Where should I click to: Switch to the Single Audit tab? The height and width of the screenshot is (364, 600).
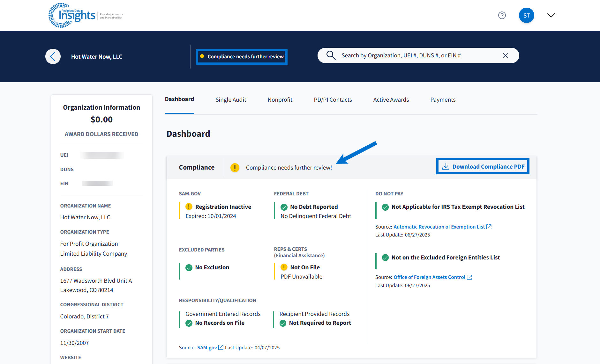click(x=231, y=100)
